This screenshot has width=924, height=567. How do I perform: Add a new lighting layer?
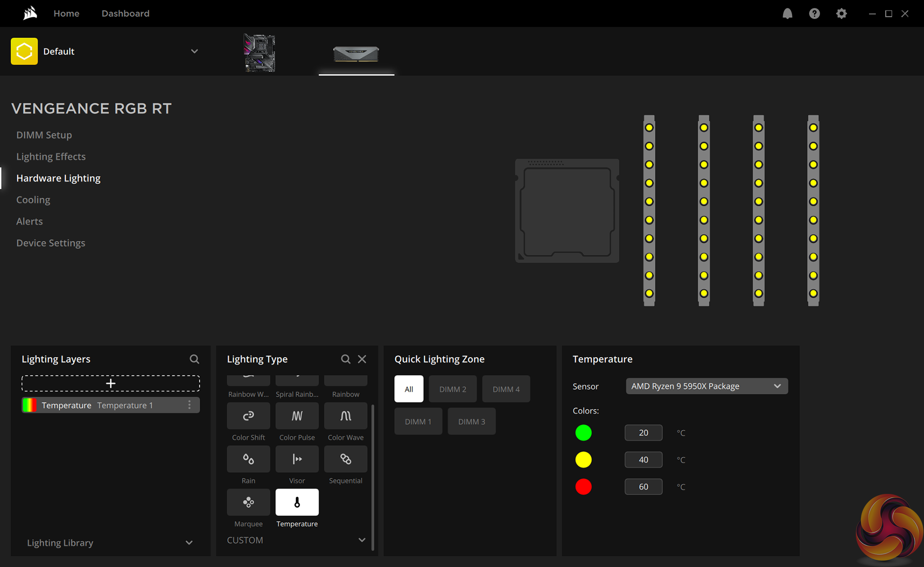click(111, 383)
